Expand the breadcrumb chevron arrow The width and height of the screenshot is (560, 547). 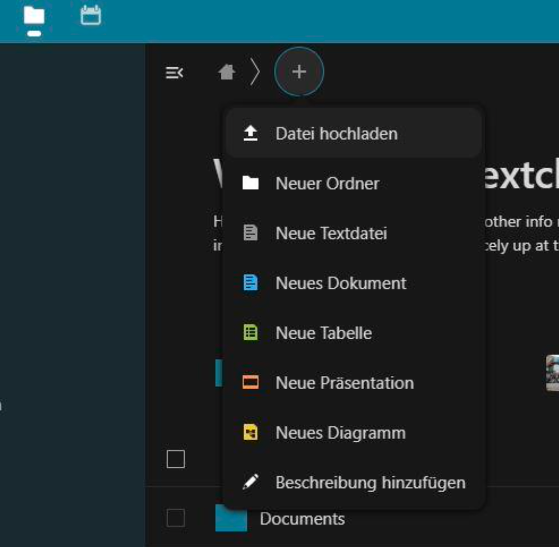point(255,72)
